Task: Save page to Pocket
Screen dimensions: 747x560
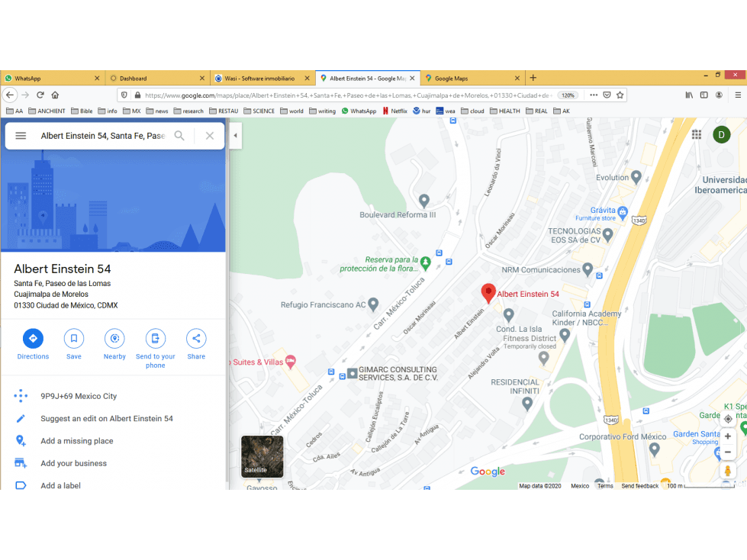Action: 607,95
